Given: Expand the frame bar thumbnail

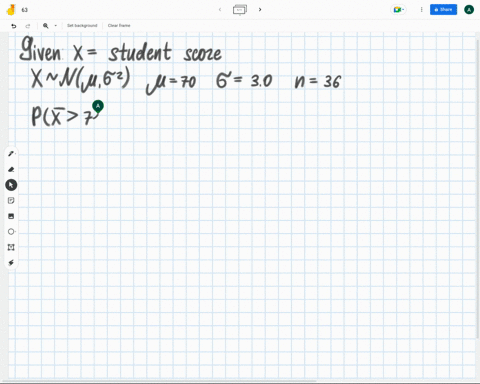Looking at the screenshot, I should click(240, 10).
